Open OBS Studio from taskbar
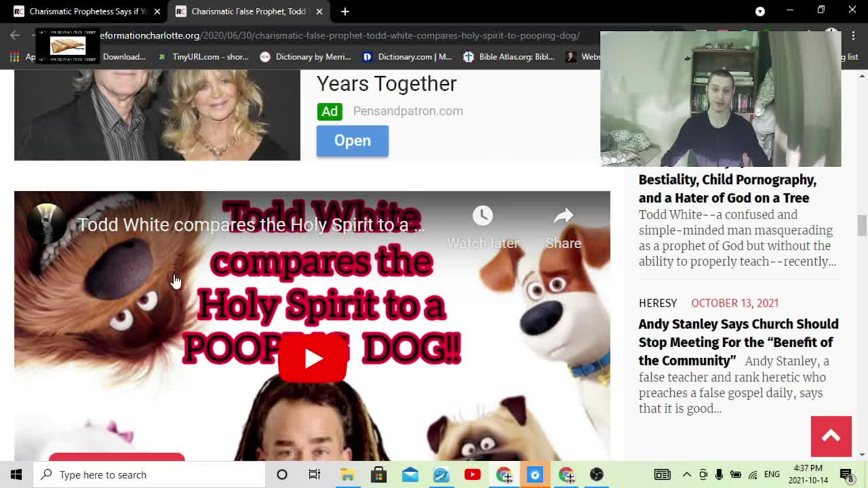Viewport: 868px width, 488px height. click(597, 474)
